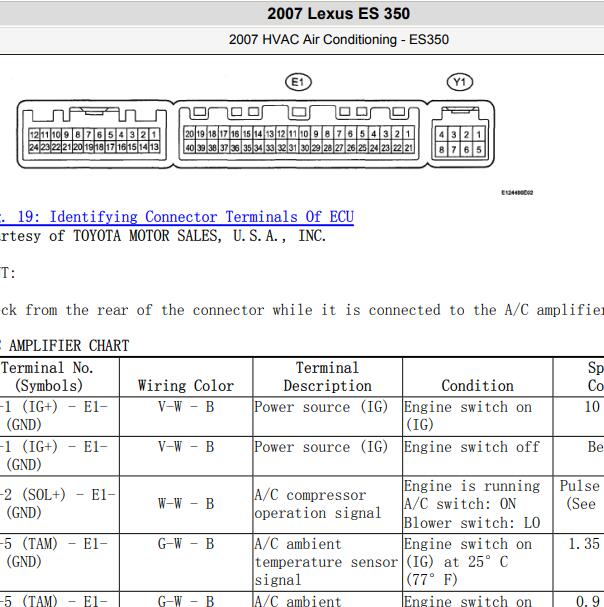
Task: Select Power source (IG) in the Engine switch on row
Action: point(321,407)
